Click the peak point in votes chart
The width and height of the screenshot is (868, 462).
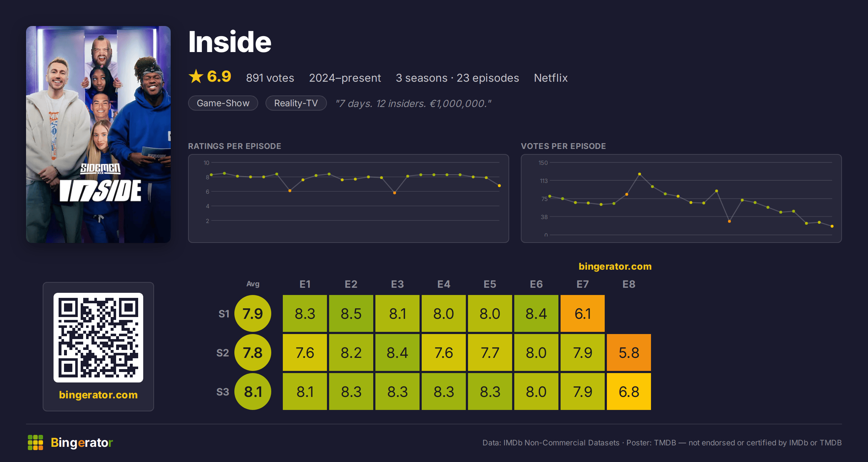pos(639,174)
